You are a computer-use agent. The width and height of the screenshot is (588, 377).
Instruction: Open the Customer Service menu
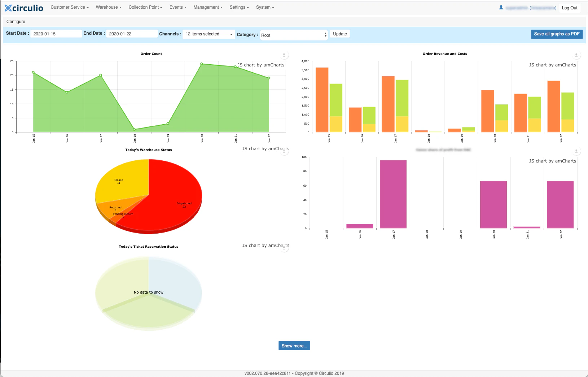coord(69,7)
